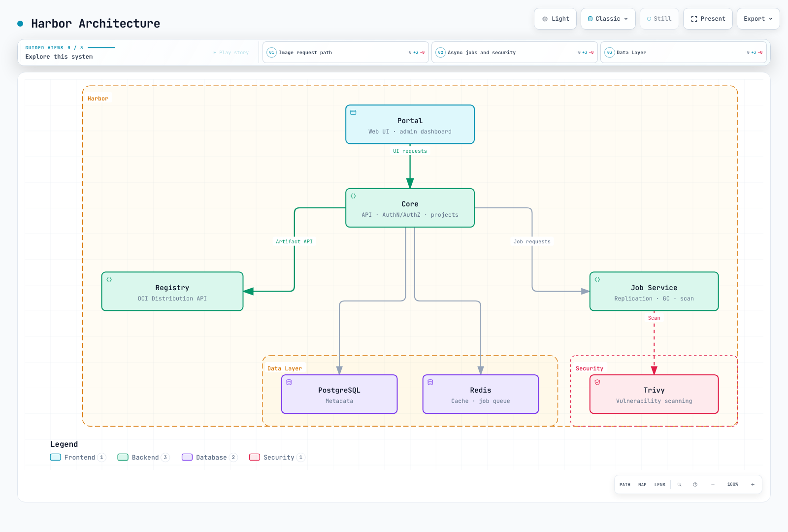This screenshot has width=788, height=532.
Task: Toggle the Still animation mode
Action: pos(659,19)
